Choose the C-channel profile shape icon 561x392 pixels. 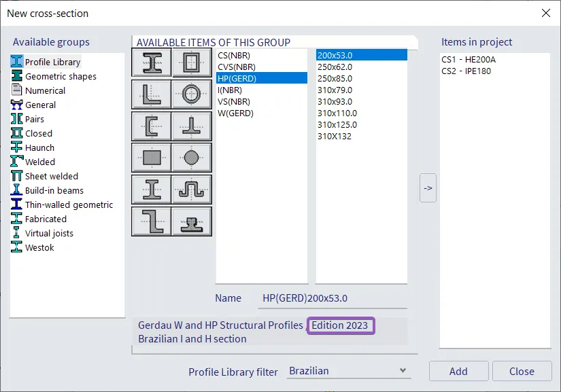pyautogui.click(x=151, y=126)
